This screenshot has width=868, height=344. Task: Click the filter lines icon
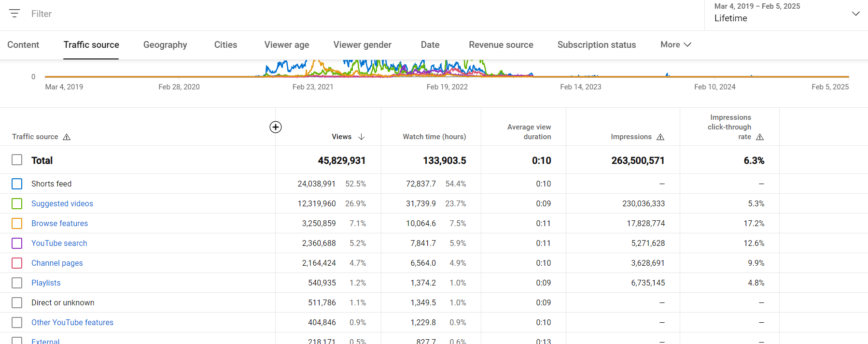(x=14, y=14)
